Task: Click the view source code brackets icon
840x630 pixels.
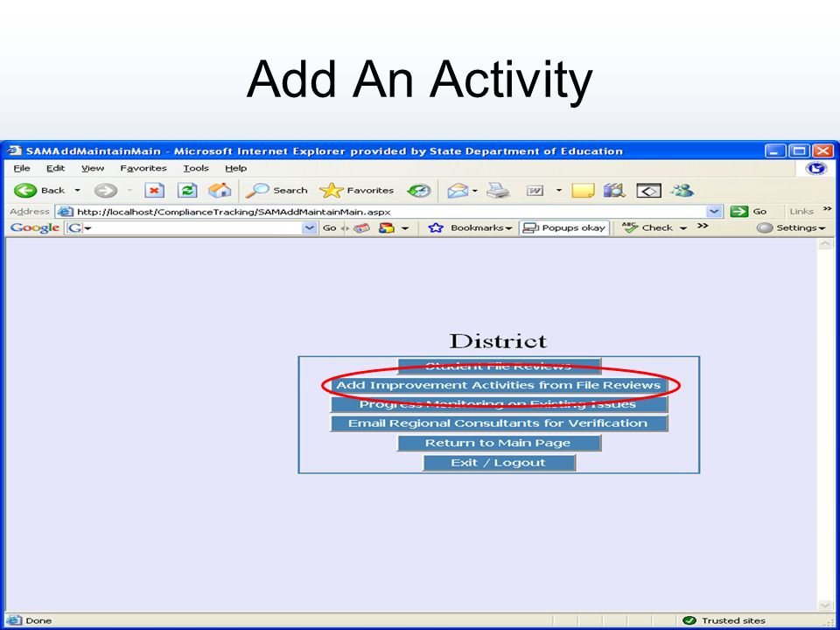Action: click(648, 190)
